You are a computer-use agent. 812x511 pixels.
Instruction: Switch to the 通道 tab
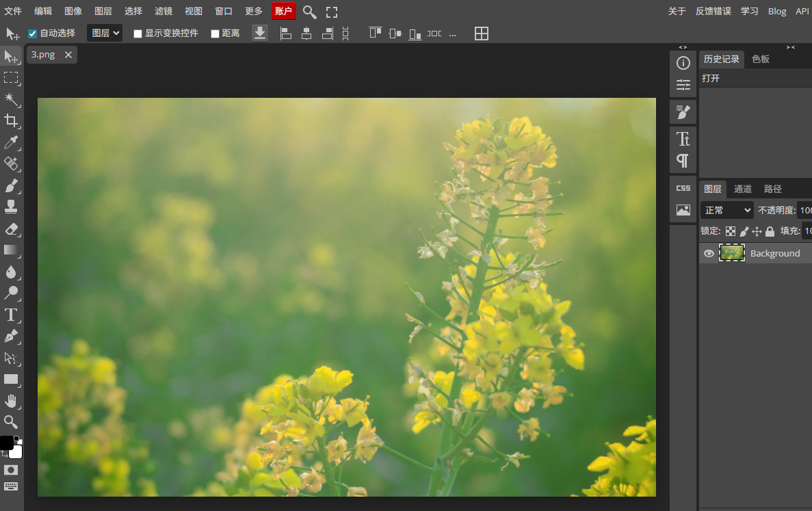click(x=743, y=189)
